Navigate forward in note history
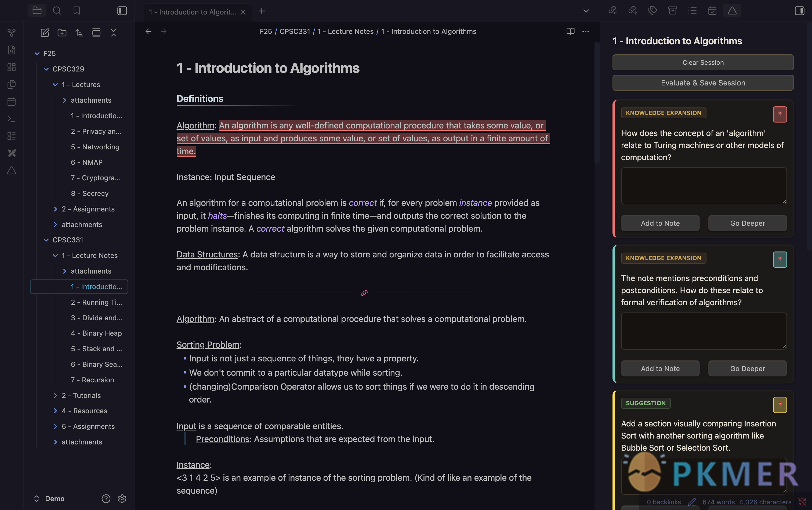The height and width of the screenshot is (510, 812). 164,31
